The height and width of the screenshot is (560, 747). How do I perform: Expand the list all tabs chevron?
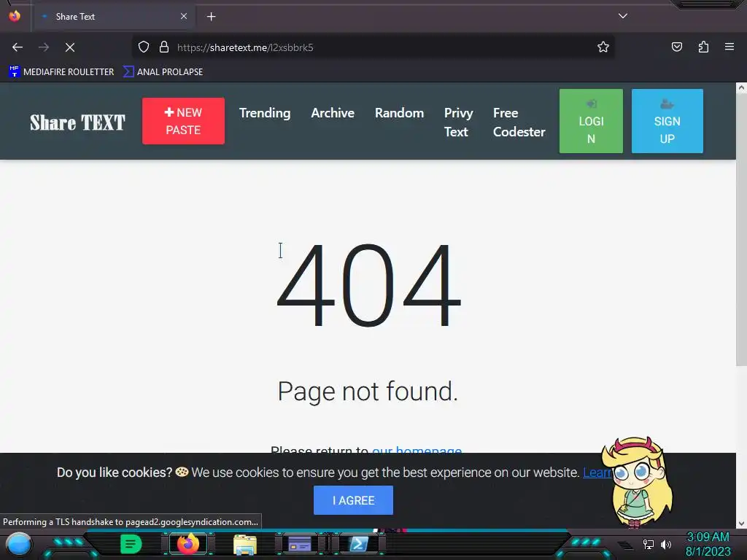pyautogui.click(x=623, y=16)
